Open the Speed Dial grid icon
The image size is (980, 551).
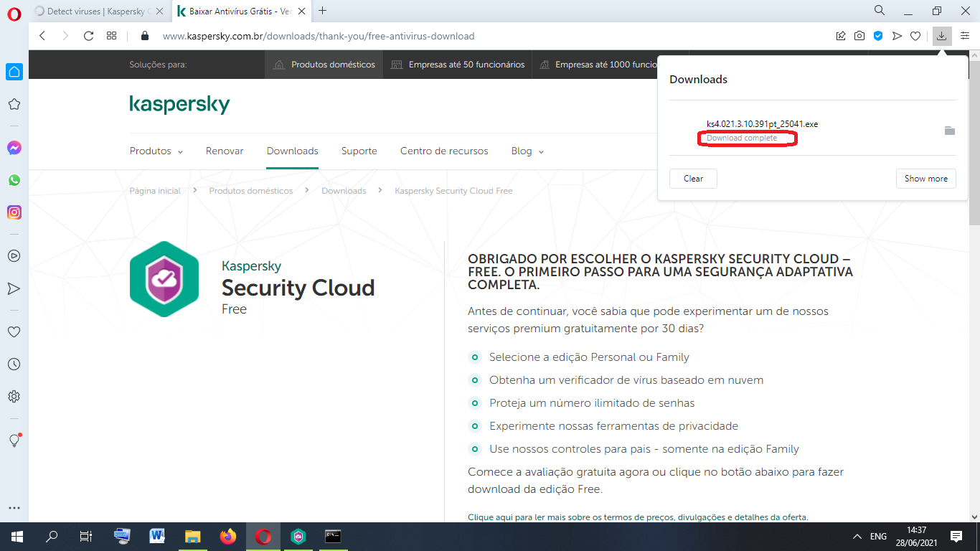[x=111, y=36]
